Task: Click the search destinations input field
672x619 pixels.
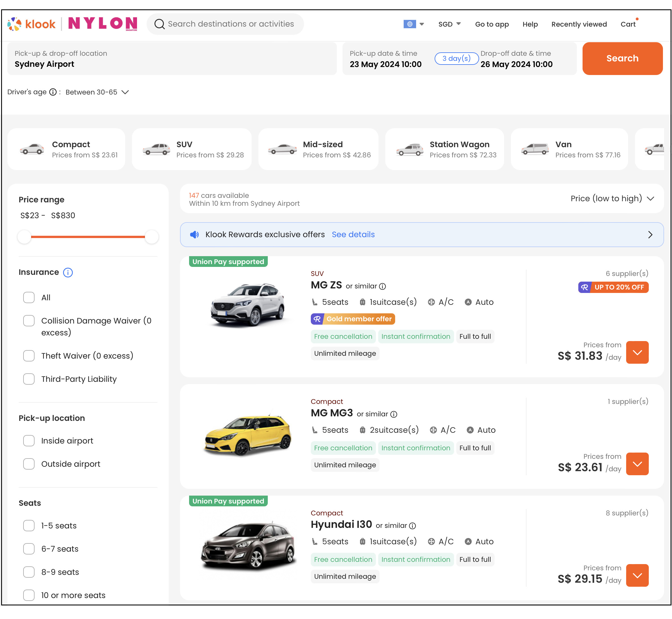Action: point(225,24)
